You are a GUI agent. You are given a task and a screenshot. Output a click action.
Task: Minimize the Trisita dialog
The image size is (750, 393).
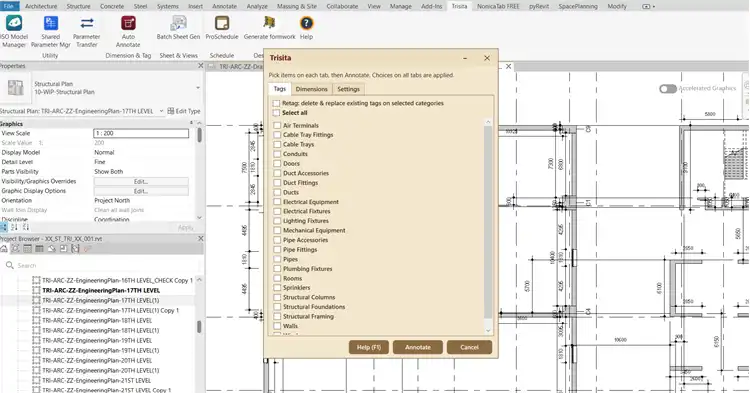point(465,58)
